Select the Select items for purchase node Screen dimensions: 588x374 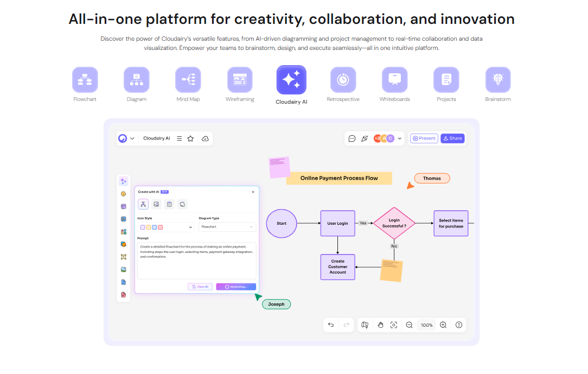tap(451, 223)
